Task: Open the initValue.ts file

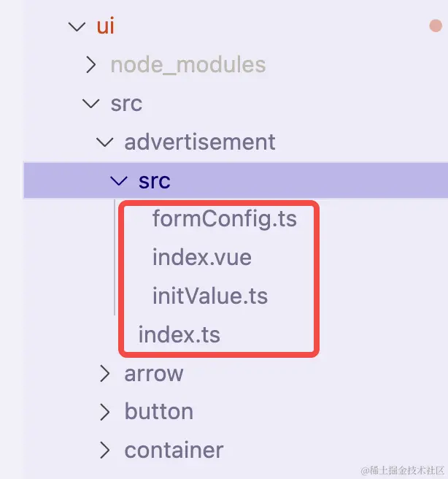Action: point(210,296)
